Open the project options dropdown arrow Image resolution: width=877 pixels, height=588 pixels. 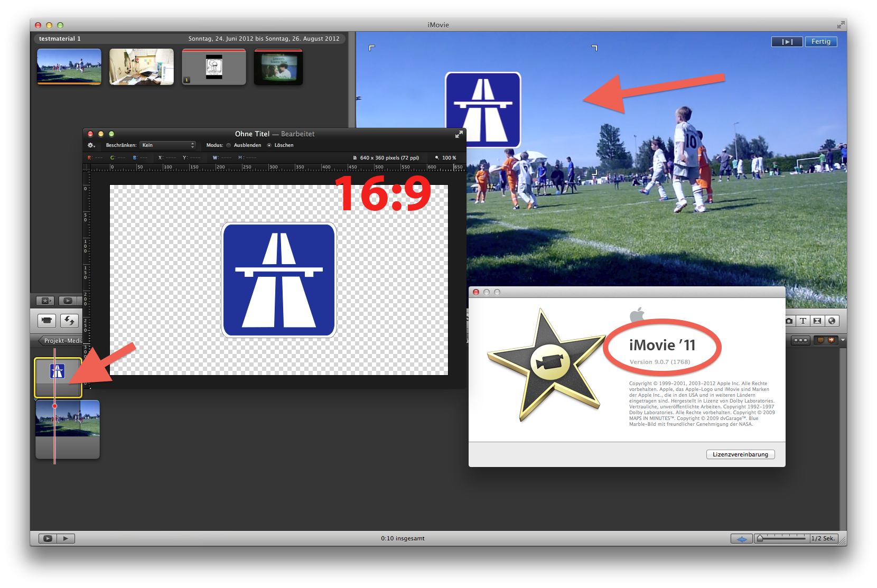click(x=843, y=340)
